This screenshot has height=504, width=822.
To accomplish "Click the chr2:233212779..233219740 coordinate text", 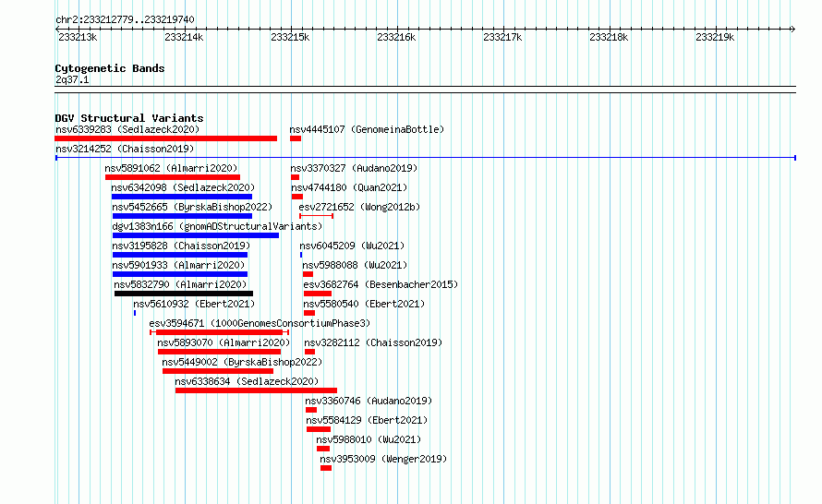I will tap(125, 19).
